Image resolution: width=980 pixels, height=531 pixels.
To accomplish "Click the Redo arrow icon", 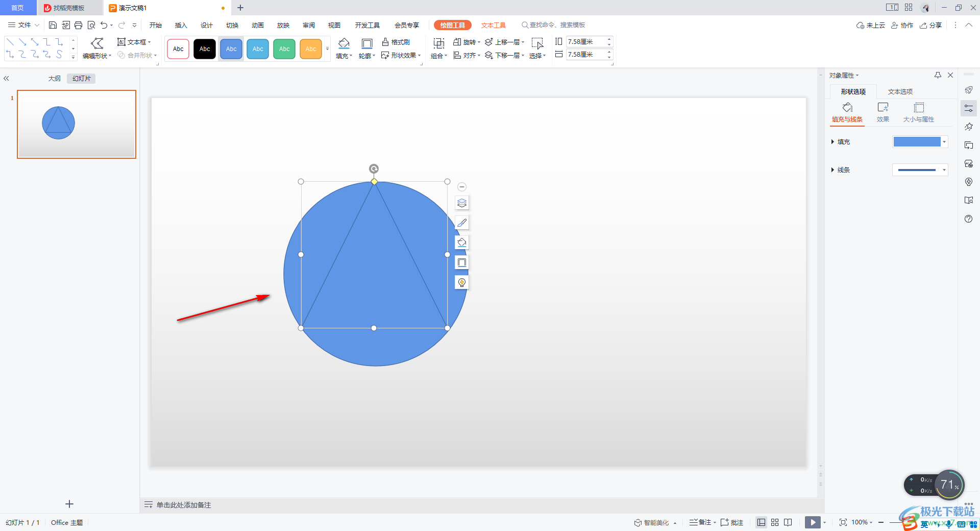I will 121,25.
